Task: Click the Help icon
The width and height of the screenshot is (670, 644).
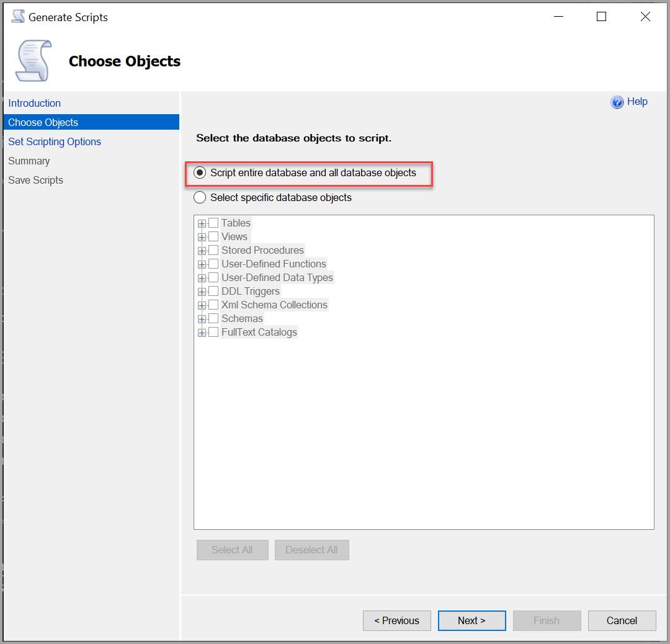Action: (x=617, y=102)
